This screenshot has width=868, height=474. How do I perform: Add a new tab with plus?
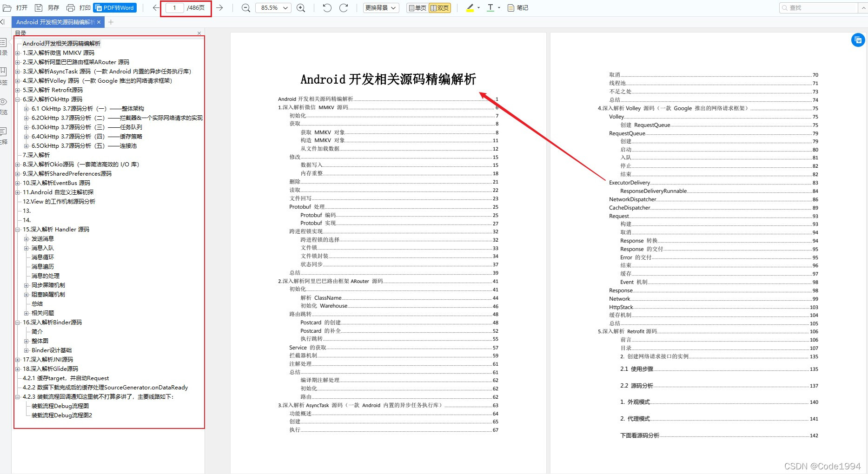point(111,22)
